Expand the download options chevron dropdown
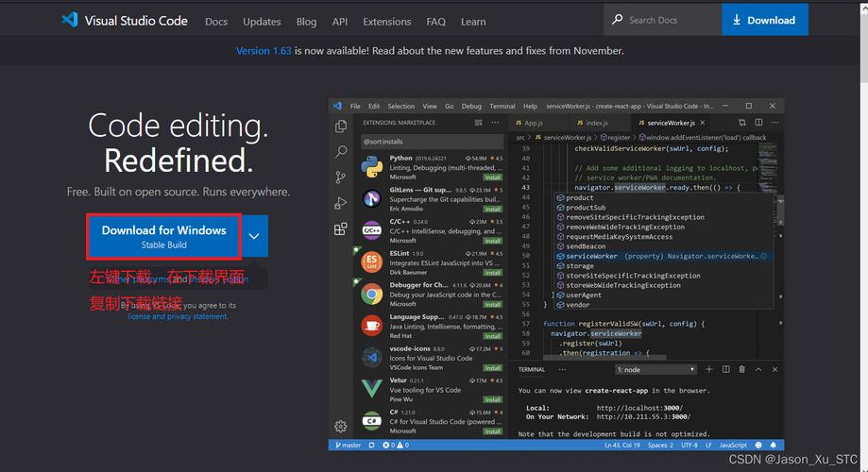This screenshot has width=868, height=472. pos(255,236)
